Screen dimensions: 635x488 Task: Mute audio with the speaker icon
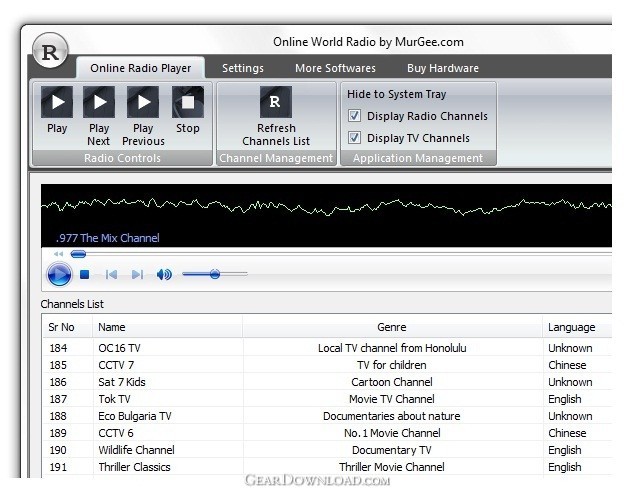pos(164,275)
